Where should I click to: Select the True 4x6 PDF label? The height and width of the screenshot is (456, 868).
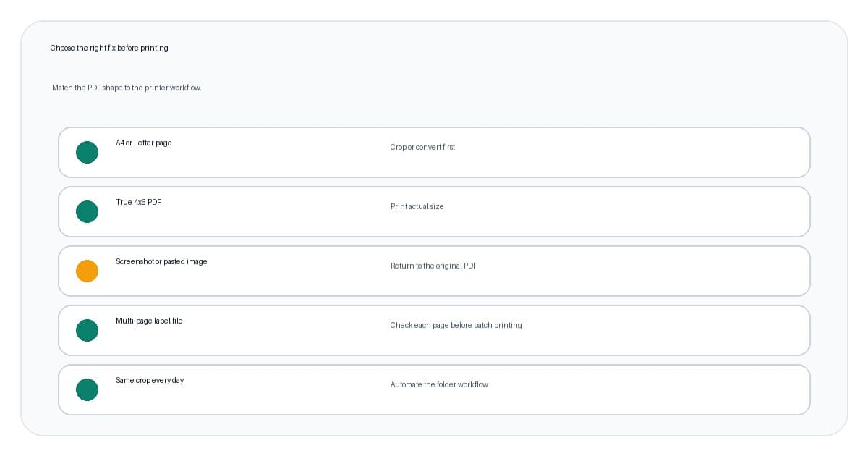pos(138,202)
